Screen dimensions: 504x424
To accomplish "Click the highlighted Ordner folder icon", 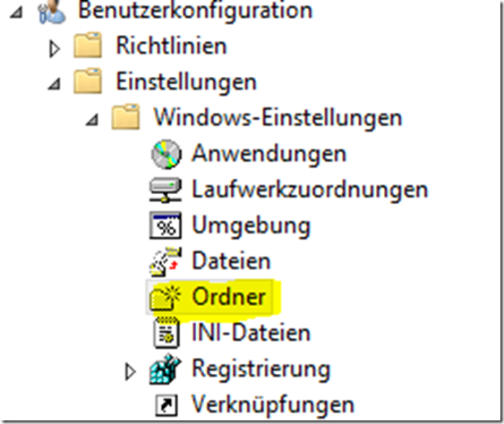I will click(x=166, y=297).
